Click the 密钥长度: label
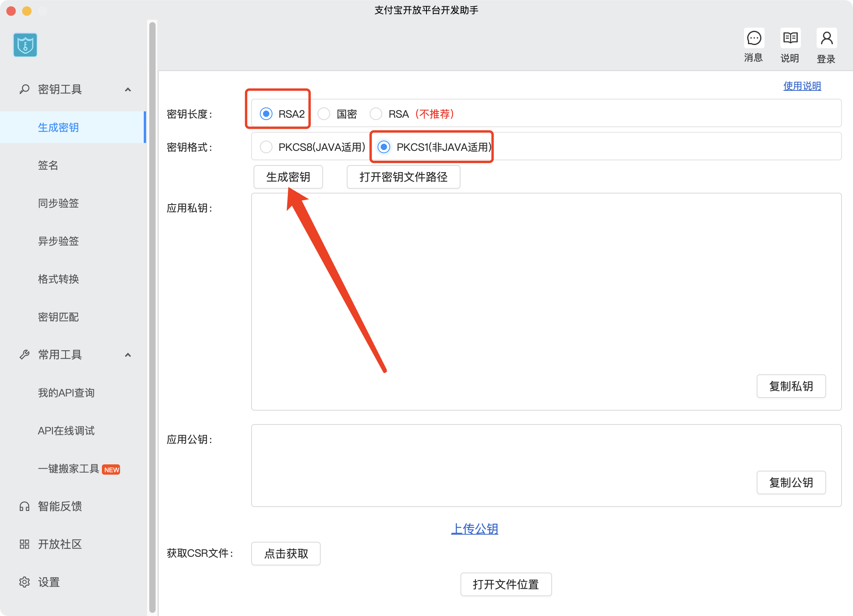The image size is (853, 616). [190, 114]
